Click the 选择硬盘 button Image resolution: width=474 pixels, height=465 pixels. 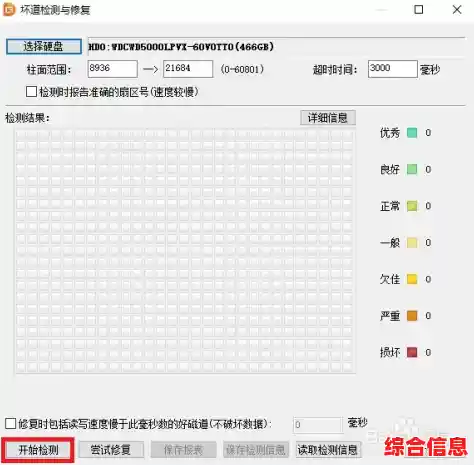coord(44,46)
